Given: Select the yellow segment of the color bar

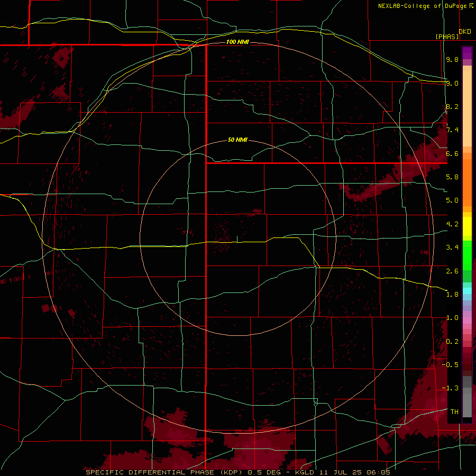Looking at the screenshot, I should 467,226.
